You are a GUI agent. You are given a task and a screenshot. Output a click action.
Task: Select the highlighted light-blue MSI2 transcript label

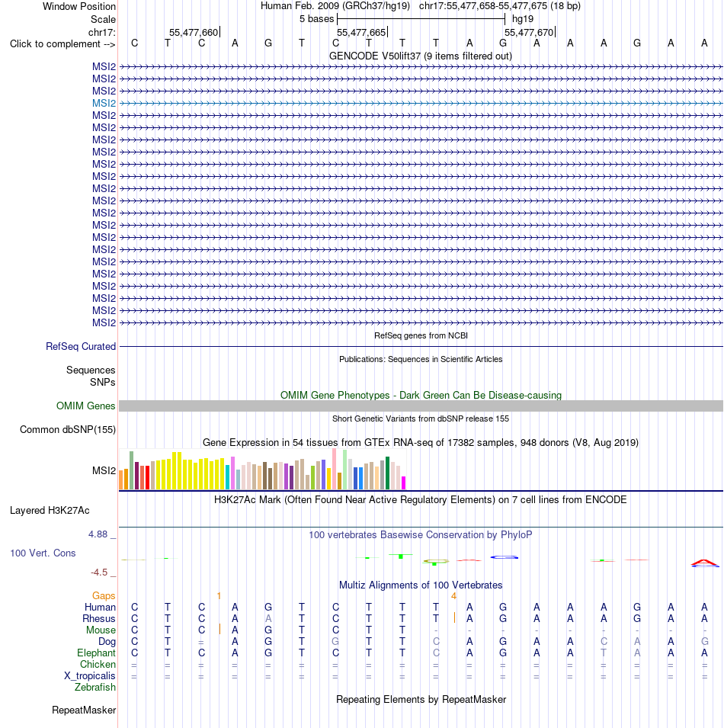coord(104,103)
